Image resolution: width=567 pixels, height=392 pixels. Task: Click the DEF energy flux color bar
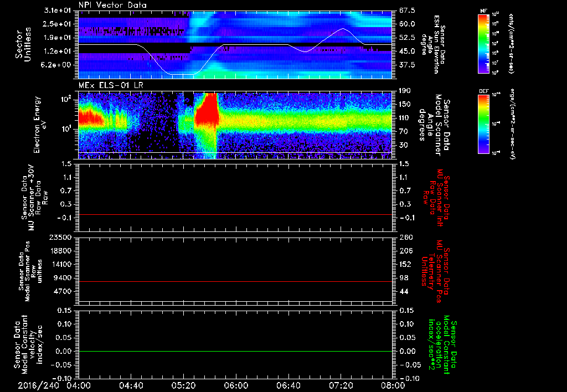click(483, 124)
